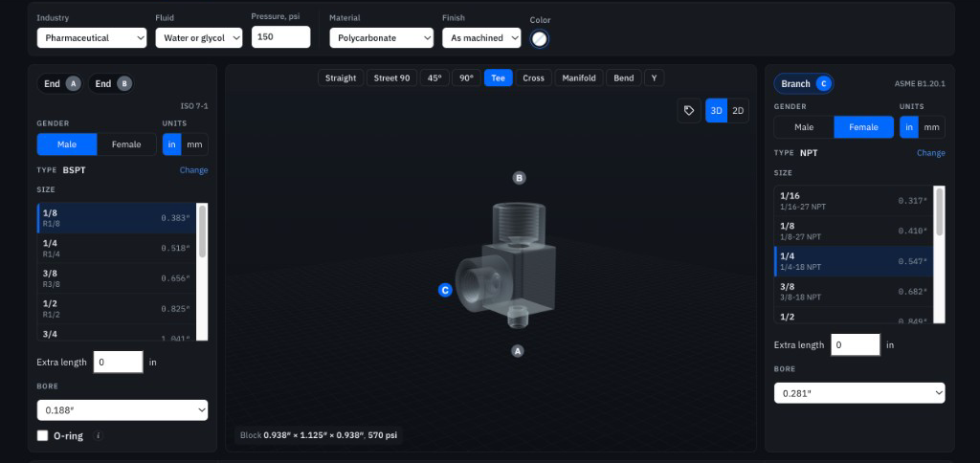Open the Industry dropdown

[92, 37]
